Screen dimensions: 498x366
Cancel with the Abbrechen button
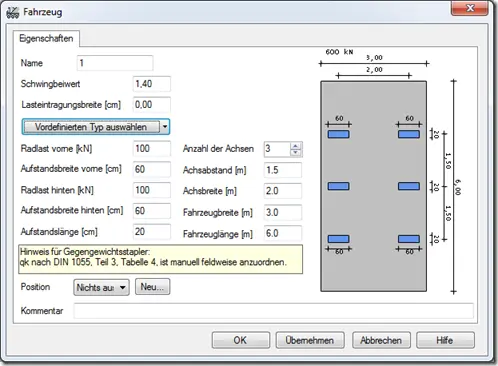click(x=381, y=340)
